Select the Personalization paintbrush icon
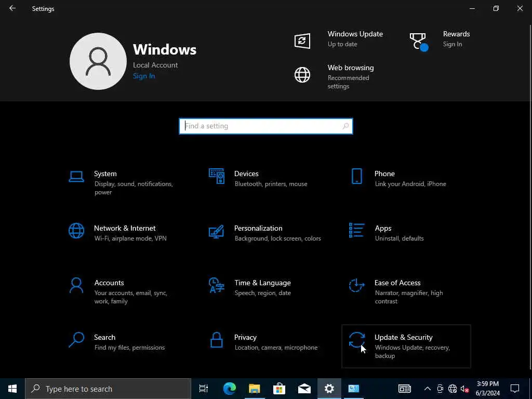532x399 pixels. coord(216,231)
